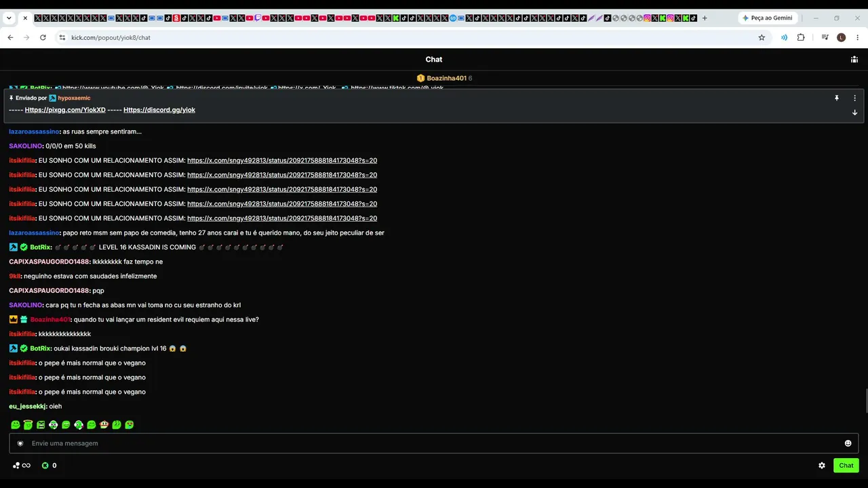Expand pinned message with down arrow
The width and height of the screenshot is (868, 488).
coord(854,113)
